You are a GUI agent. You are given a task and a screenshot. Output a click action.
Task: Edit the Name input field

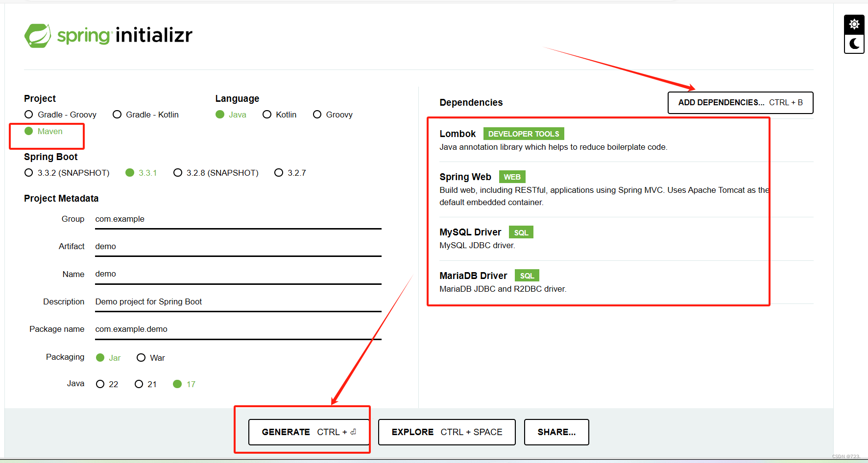click(x=238, y=274)
